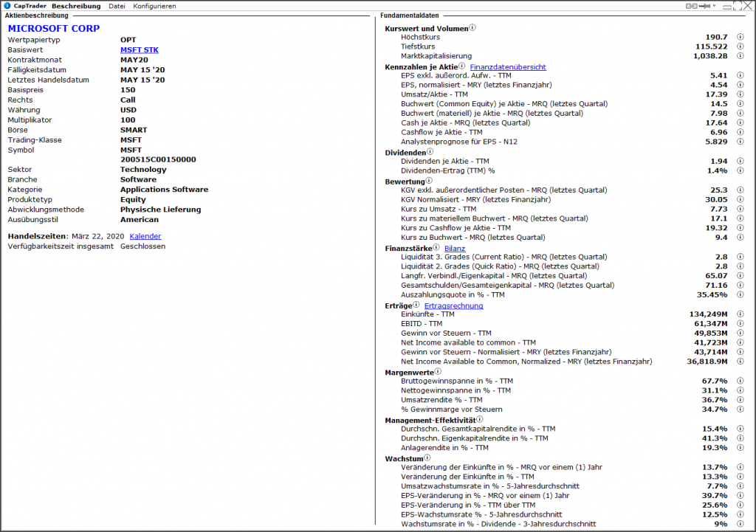Close the Beschreibung window
The width and height of the screenshot is (756, 532).
pos(747,6)
